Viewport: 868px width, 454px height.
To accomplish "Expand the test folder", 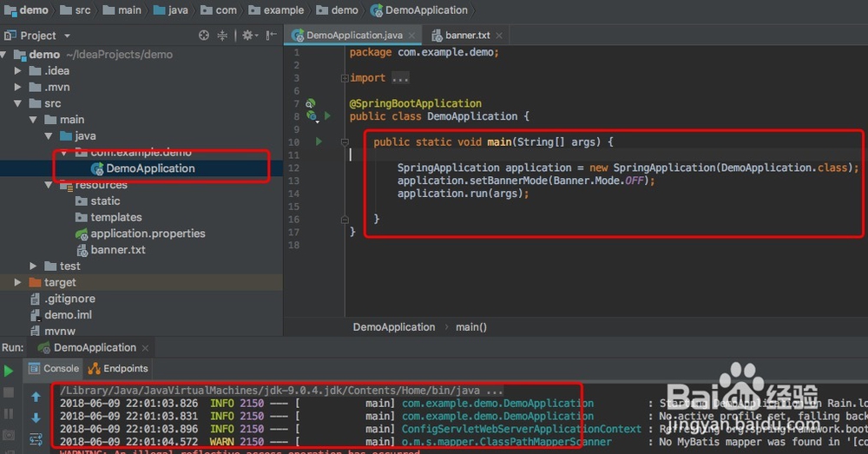I will click(33, 266).
